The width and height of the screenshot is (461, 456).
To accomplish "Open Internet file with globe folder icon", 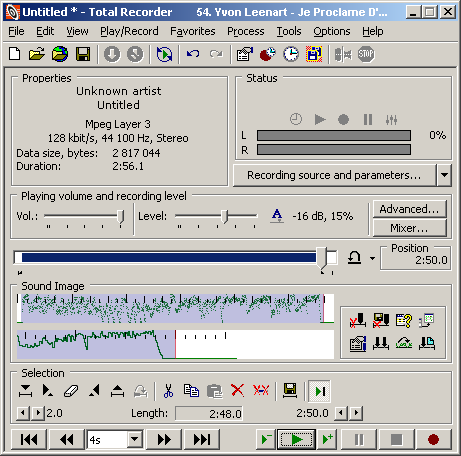I will (x=60, y=54).
